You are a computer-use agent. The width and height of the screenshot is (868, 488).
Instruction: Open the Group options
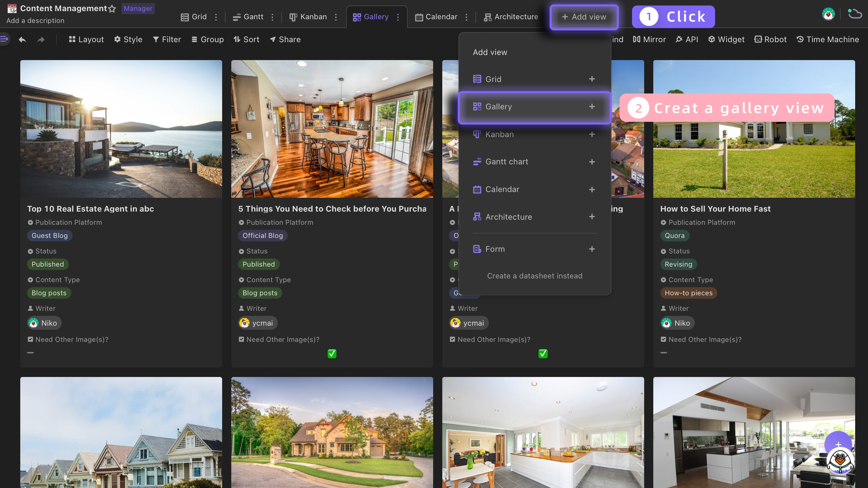click(x=208, y=39)
